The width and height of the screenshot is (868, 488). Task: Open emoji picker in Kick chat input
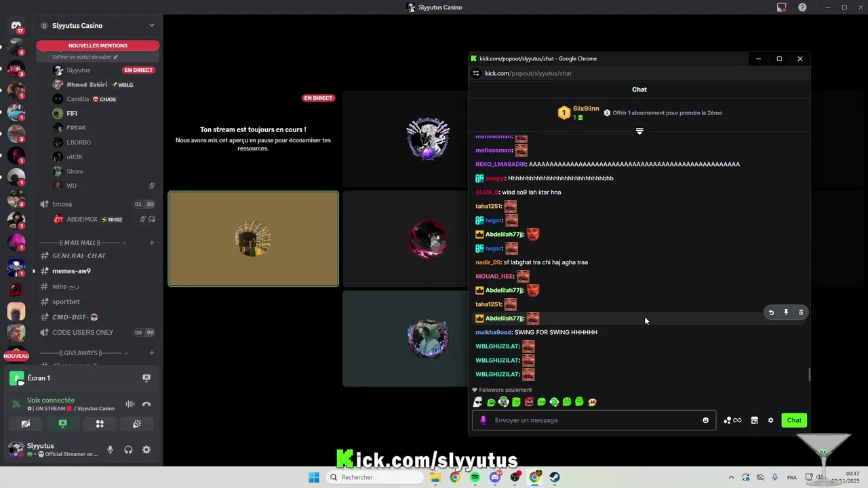[705, 420]
